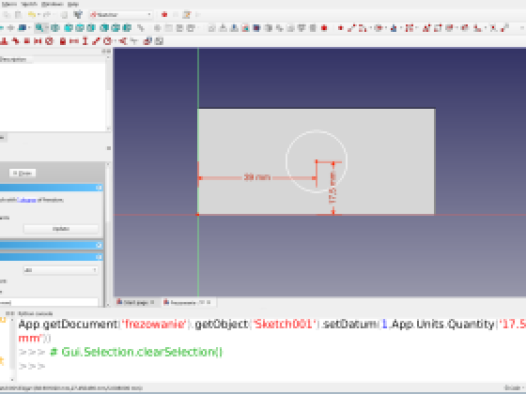Set the isometric view cube

pos(55,28)
